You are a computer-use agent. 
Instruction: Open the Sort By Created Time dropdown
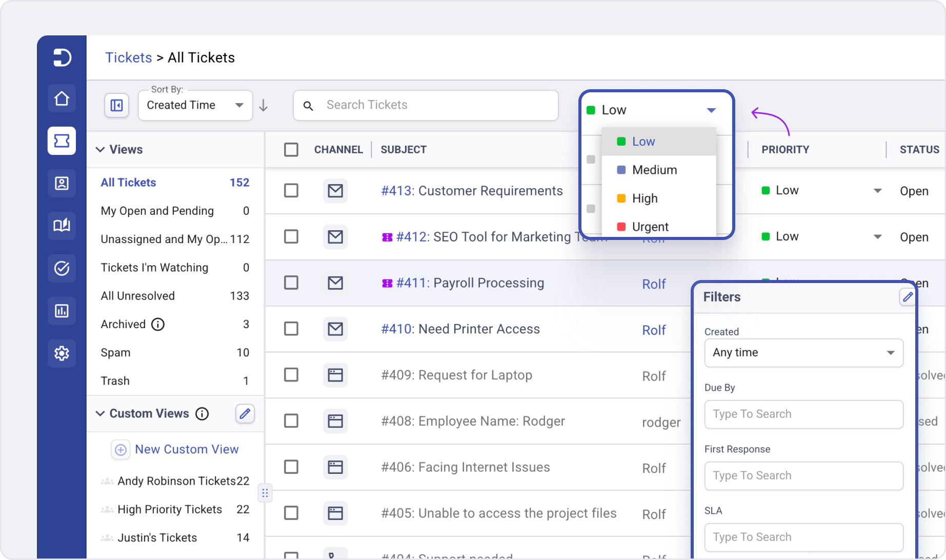[195, 106]
